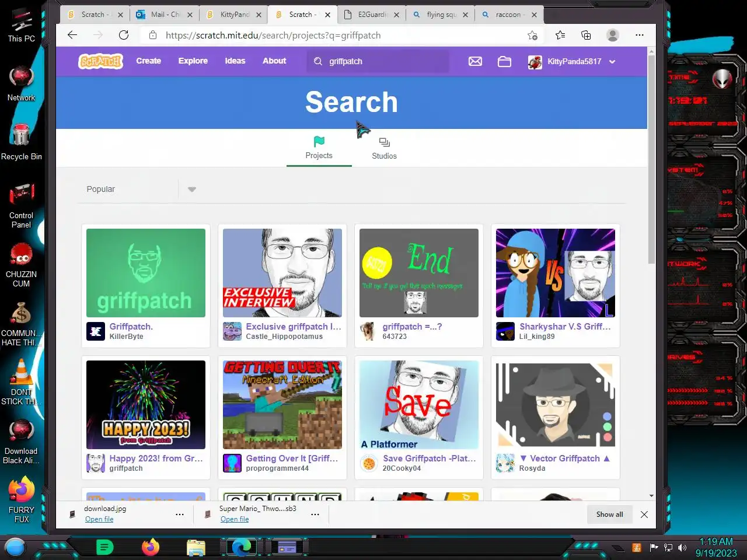Click the volume icon in system tray
Viewport: 747px width, 560px height.
(x=682, y=548)
